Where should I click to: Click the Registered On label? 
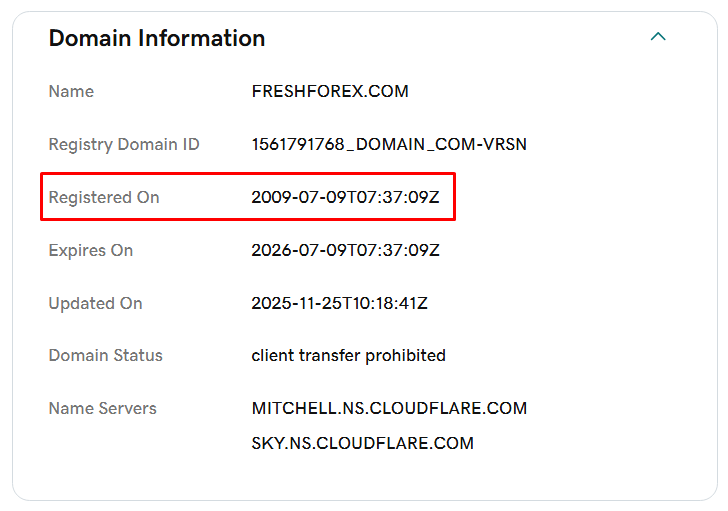[104, 197]
